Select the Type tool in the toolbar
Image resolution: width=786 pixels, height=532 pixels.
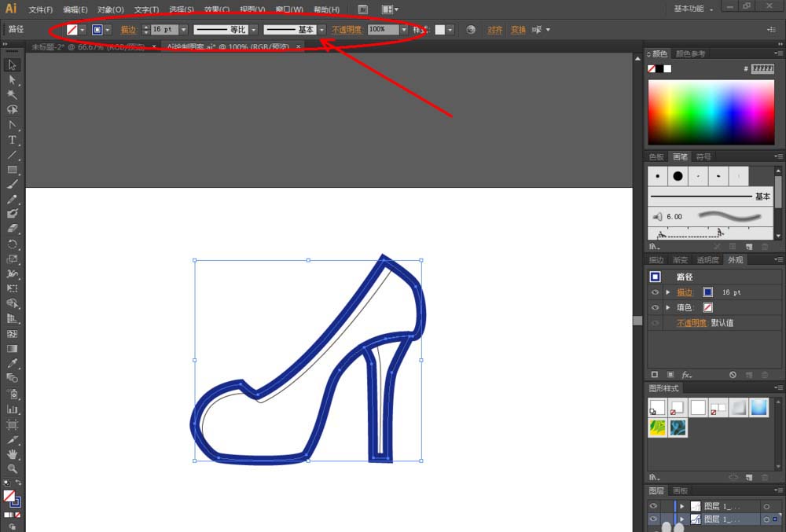point(12,140)
